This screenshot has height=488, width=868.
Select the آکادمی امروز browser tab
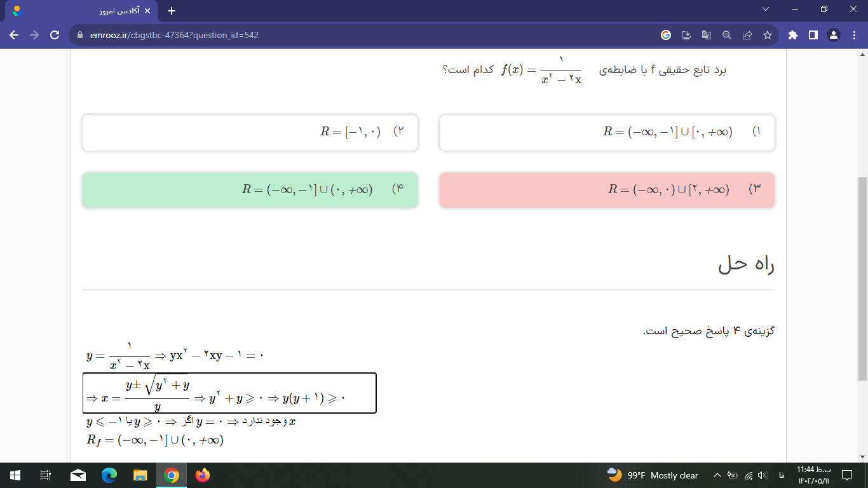pos(83,11)
